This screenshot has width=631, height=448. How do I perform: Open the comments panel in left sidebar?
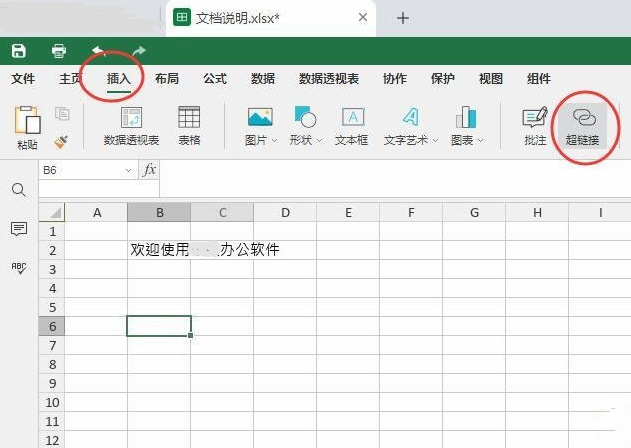[19, 229]
